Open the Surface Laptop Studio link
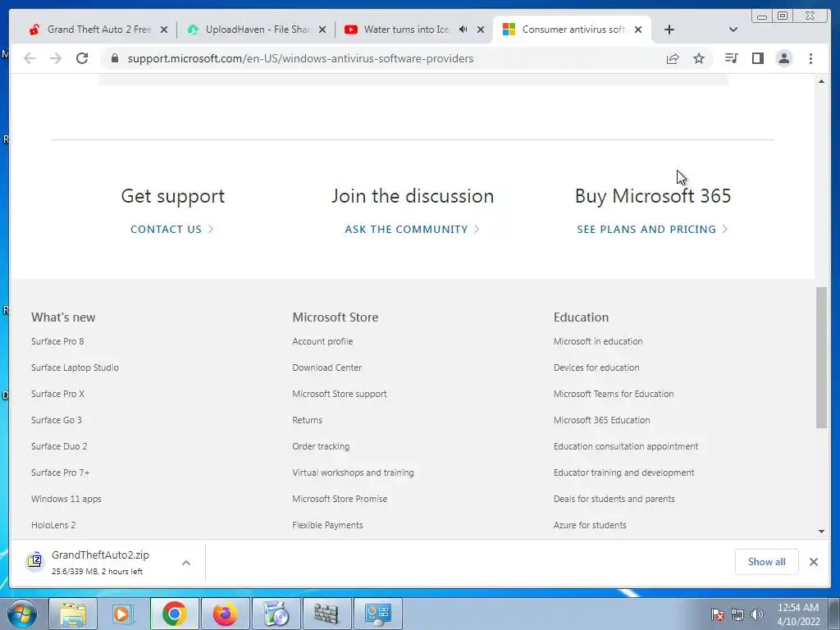 (x=75, y=367)
